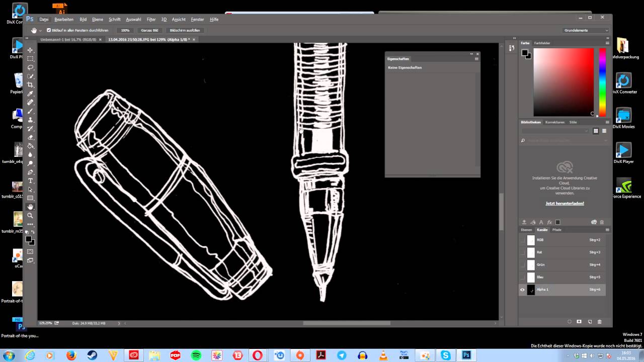This screenshot has width=644, height=362.
Task: Reset default foreground/background colors
Action: 27,232
